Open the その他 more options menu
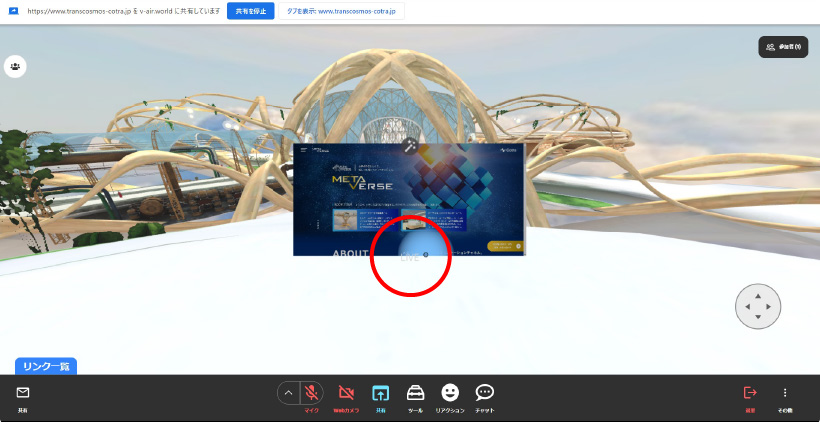The width and height of the screenshot is (820, 424). point(784,393)
